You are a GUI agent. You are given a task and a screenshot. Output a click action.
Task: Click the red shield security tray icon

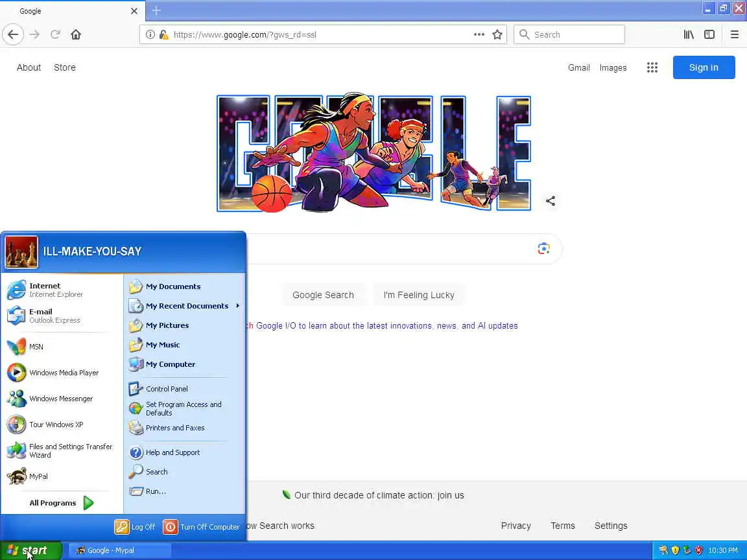(698, 550)
